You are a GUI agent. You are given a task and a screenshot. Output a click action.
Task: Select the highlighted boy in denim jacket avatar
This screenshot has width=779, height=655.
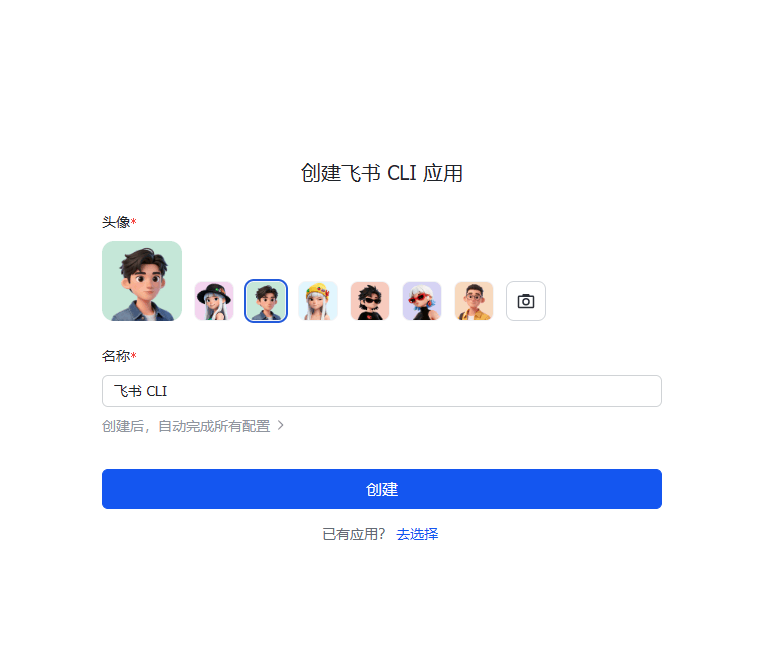pyautogui.click(x=266, y=301)
